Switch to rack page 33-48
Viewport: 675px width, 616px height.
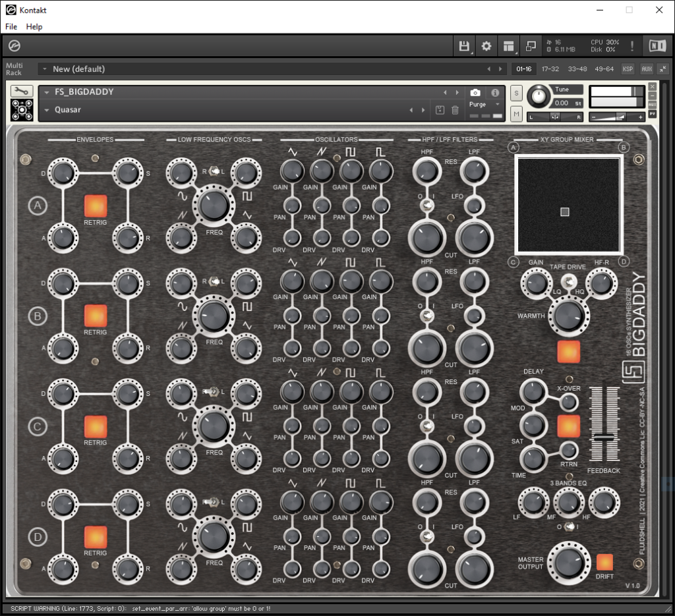(x=577, y=69)
